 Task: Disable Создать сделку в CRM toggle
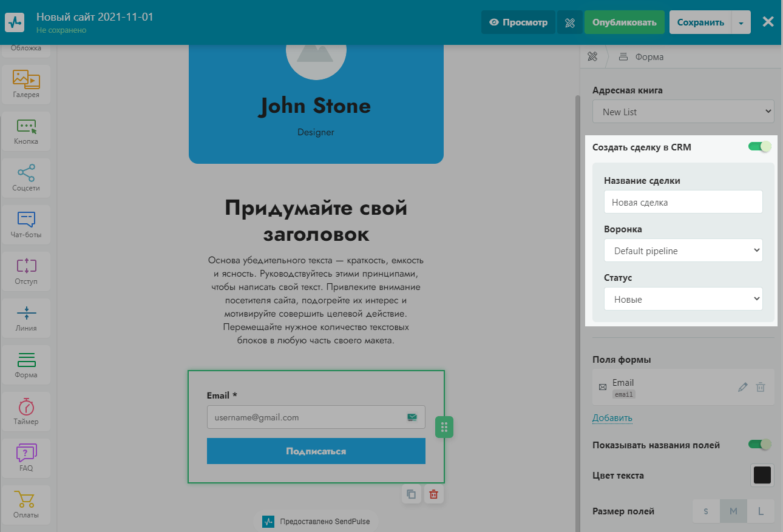click(x=759, y=146)
